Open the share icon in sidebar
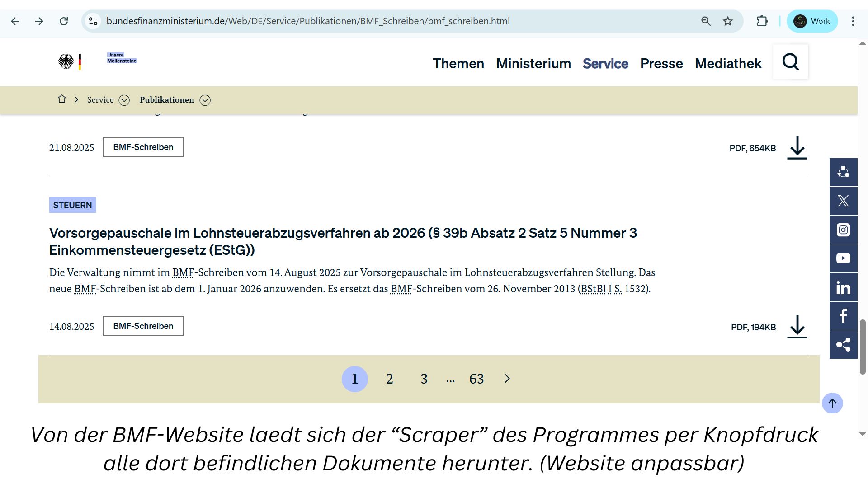 (x=843, y=345)
